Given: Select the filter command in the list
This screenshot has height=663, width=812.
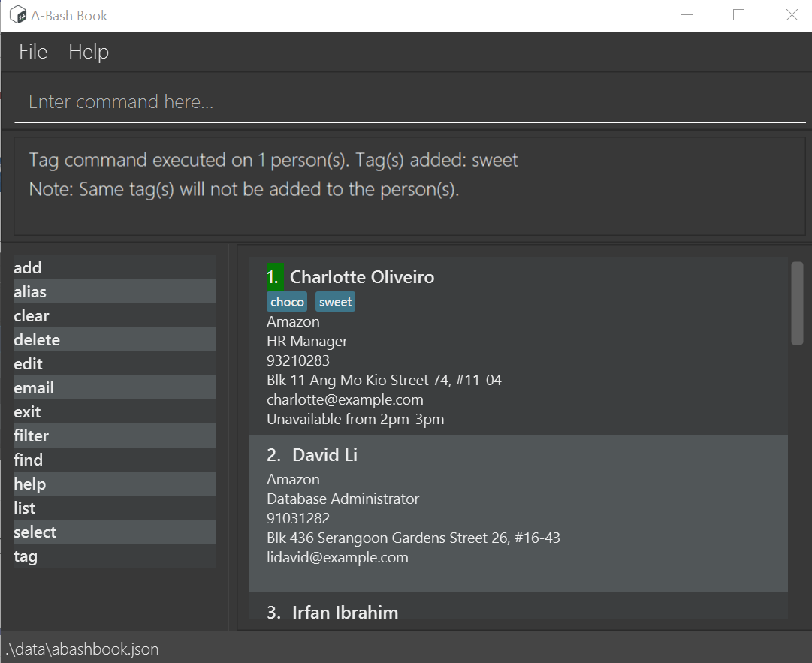Looking at the screenshot, I should [114, 435].
